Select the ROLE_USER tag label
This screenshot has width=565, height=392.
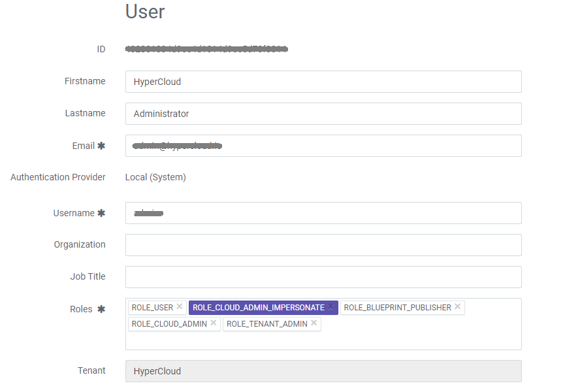(x=152, y=308)
